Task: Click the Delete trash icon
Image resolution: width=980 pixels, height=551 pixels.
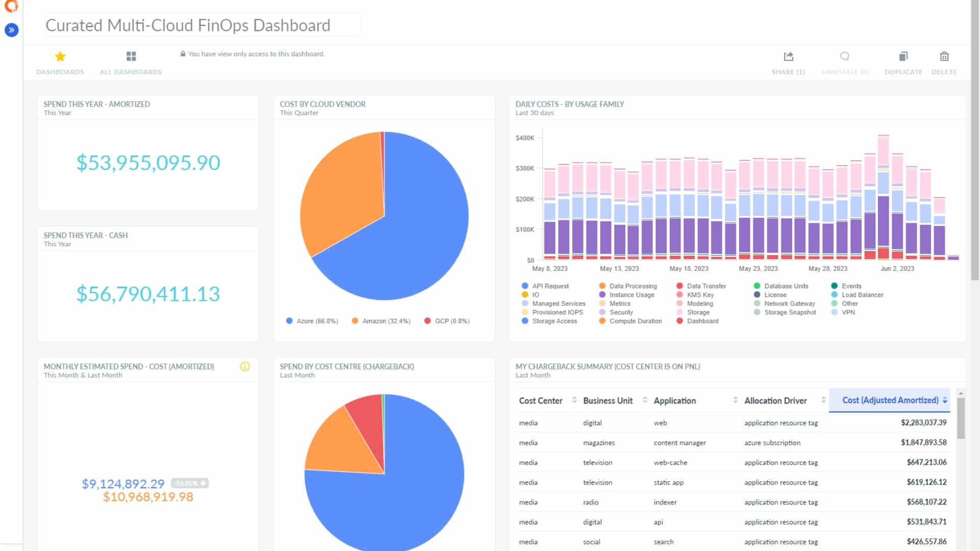Action: click(944, 57)
